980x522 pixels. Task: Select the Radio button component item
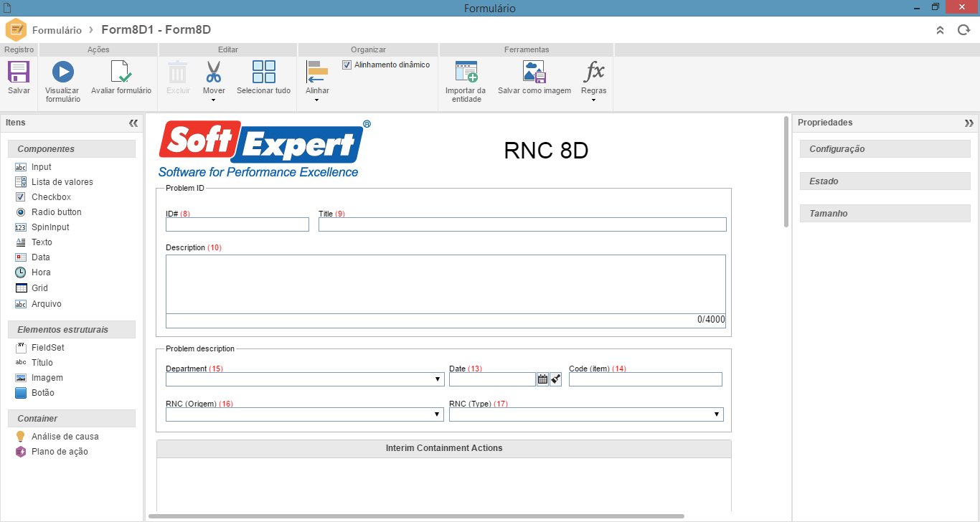[48, 212]
